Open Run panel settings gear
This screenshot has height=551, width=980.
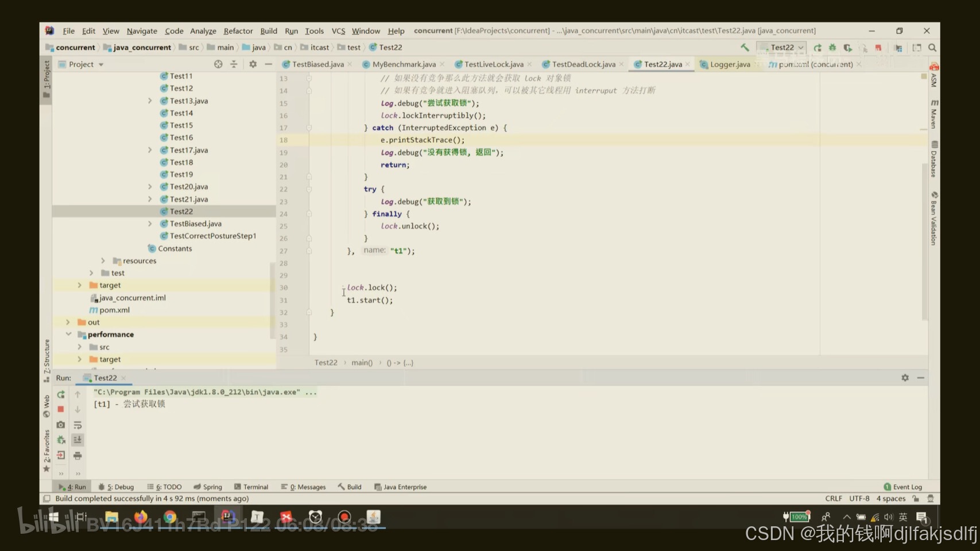pos(905,378)
